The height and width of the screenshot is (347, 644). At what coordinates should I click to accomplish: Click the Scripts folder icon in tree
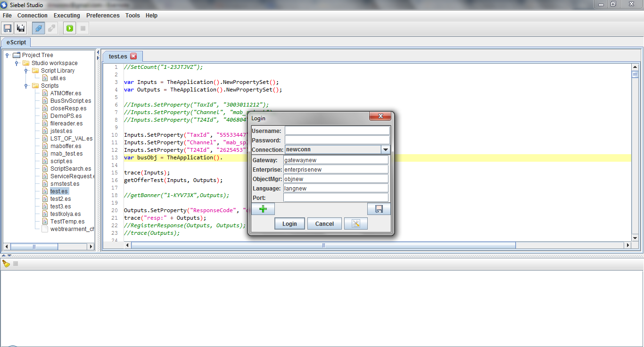click(x=35, y=85)
